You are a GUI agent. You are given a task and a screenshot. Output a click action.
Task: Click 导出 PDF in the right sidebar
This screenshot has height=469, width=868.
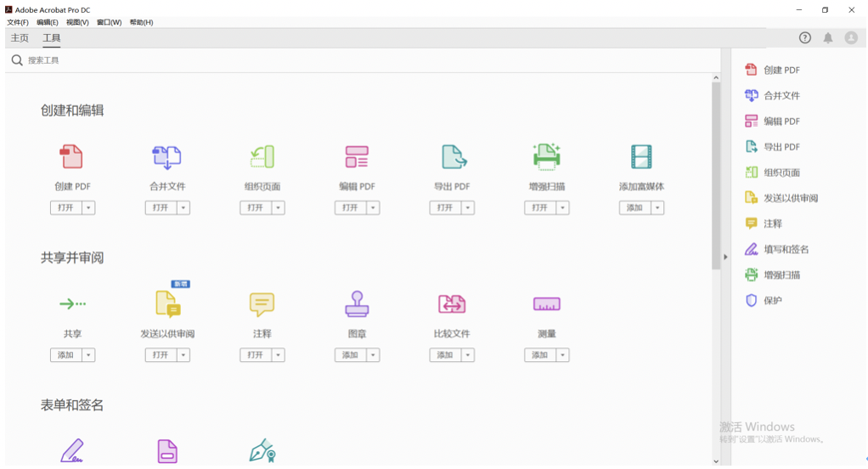click(773, 147)
